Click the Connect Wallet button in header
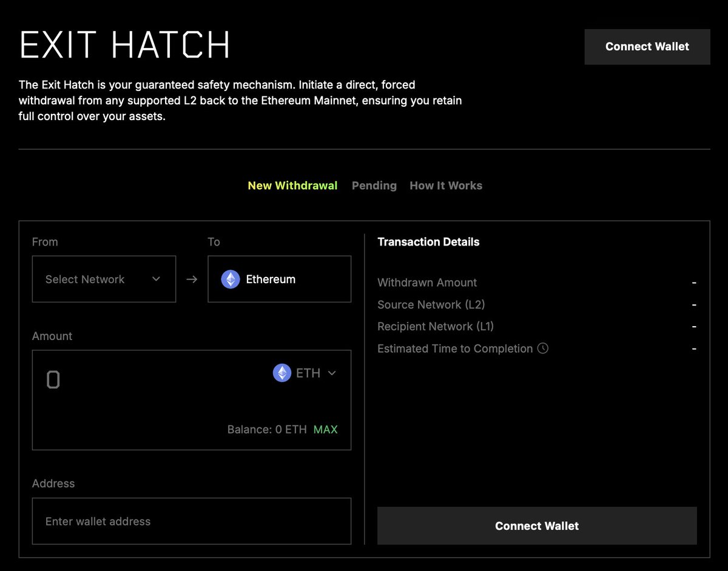728x571 pixels. point(647,47)
